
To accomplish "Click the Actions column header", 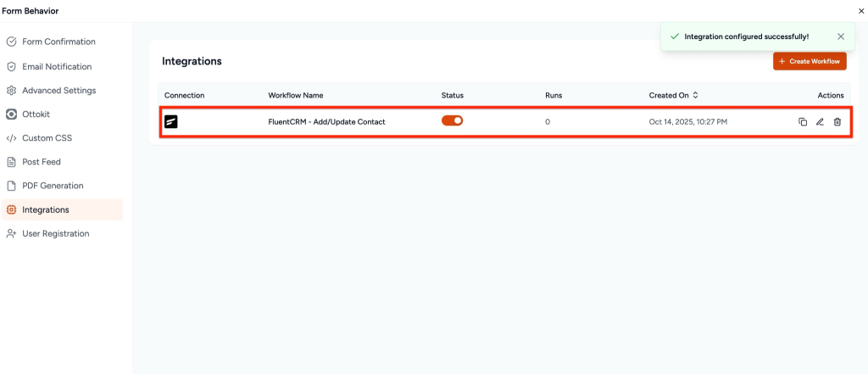I will (x=831, y=95).
